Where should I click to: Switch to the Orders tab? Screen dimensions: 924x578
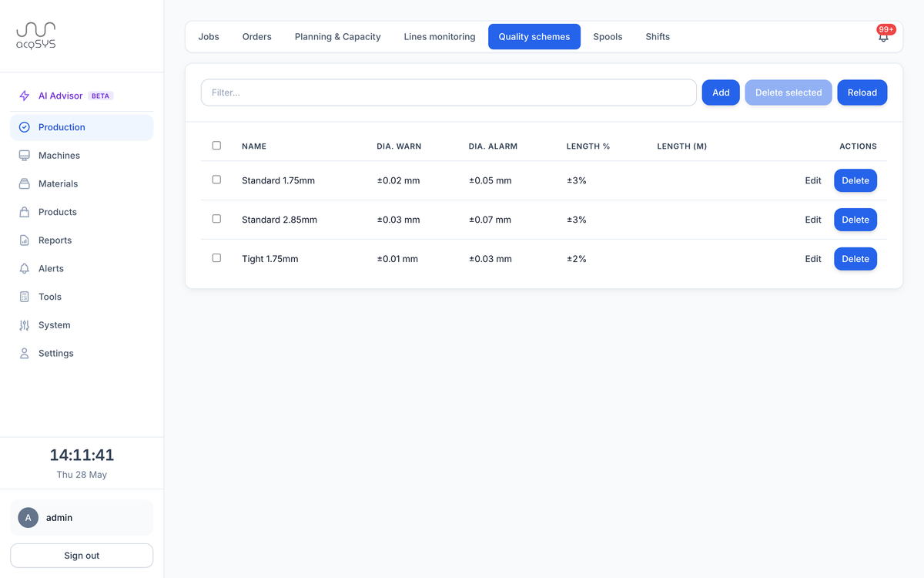[257, 36]
